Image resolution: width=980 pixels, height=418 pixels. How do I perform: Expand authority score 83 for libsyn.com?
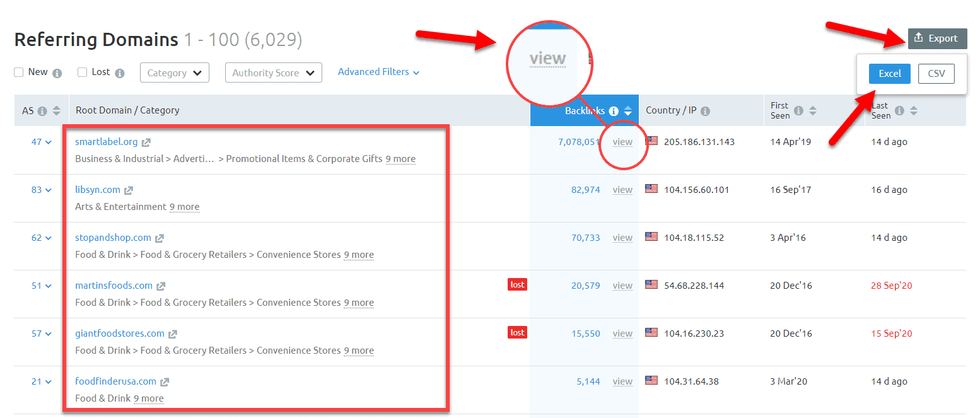tap(42, 190)
